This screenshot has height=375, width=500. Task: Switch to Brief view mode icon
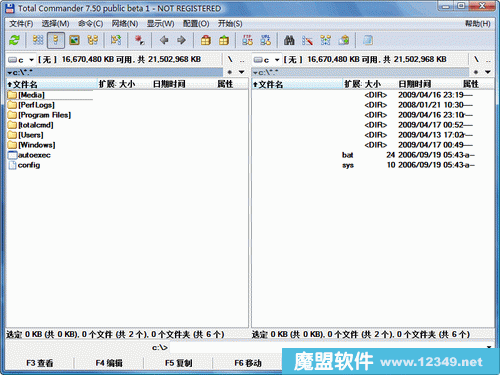[38, 40]
